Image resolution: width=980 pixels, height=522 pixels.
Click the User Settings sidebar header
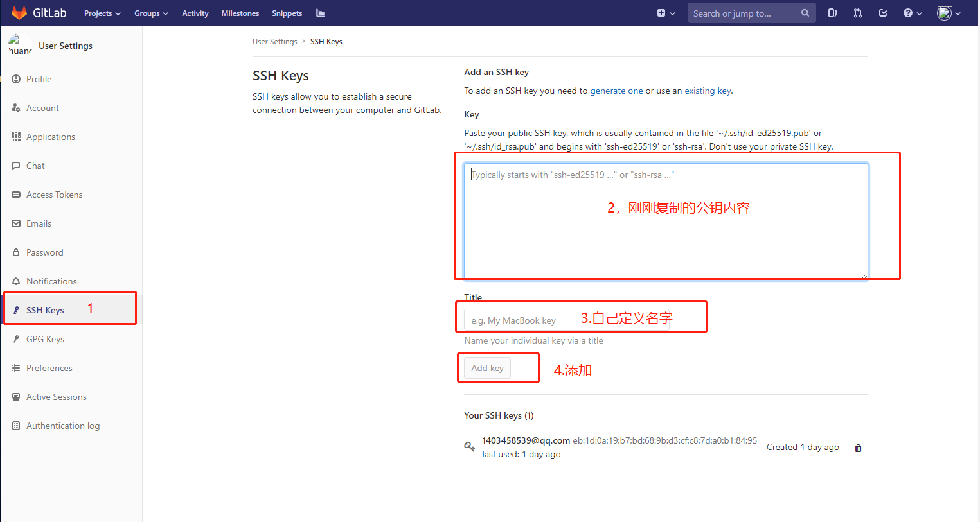[x=66, y=46]
